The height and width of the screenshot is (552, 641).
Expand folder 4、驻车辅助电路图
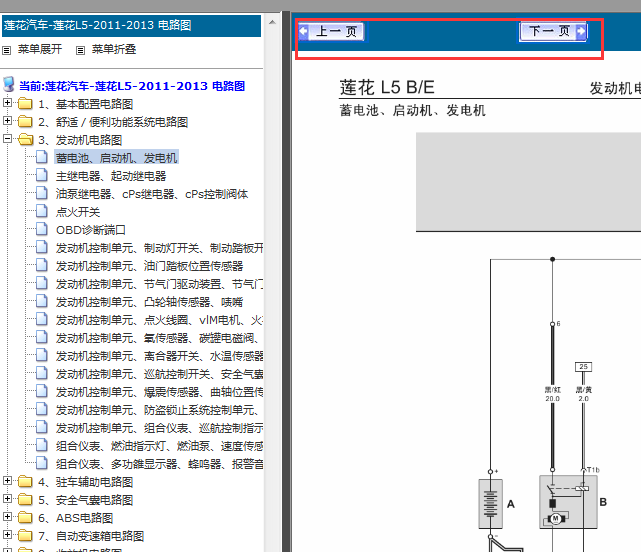[7, 480]
